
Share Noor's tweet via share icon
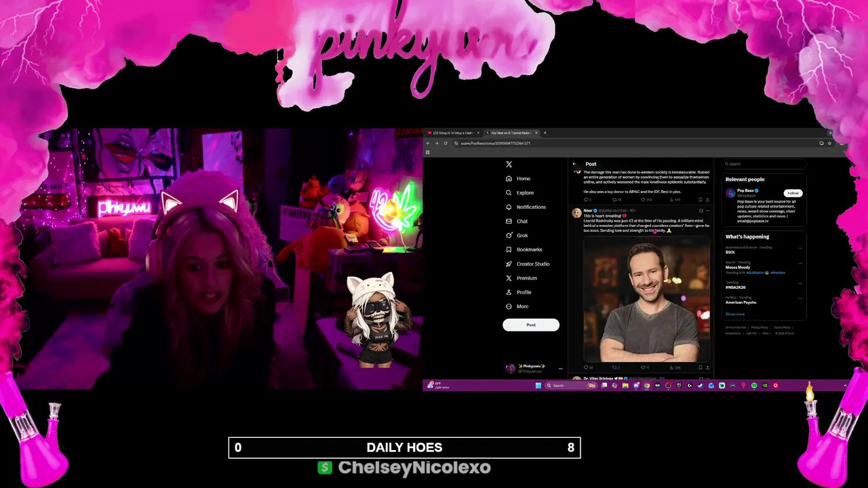(x=707, y=367)
